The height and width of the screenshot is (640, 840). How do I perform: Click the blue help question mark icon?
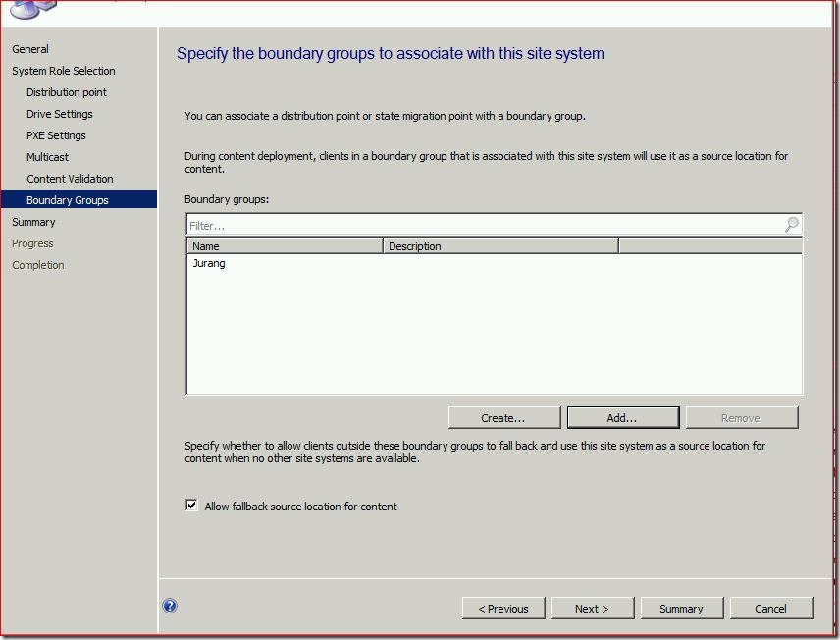170,607
